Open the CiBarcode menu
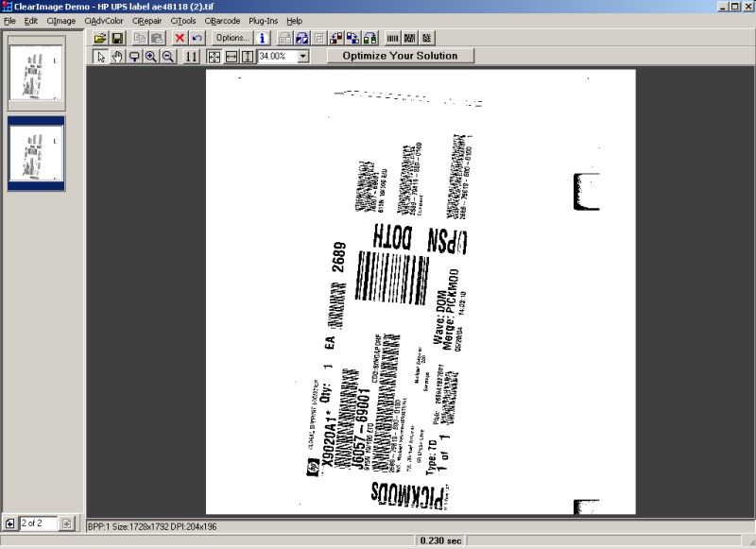 click(x=223, y=21)
